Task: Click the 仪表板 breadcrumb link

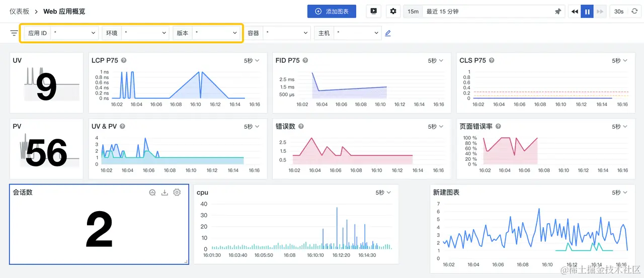Action: point(19,11)
